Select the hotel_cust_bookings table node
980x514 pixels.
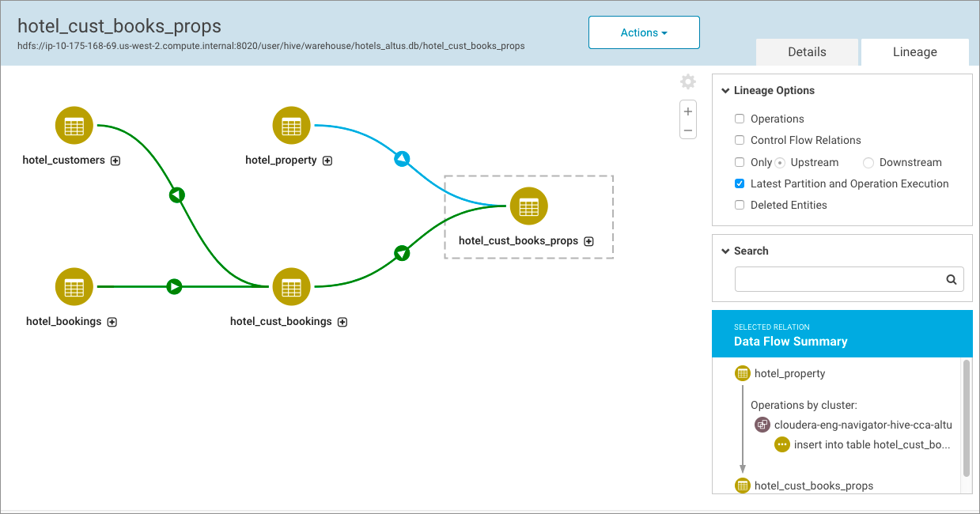click(291, 286)
